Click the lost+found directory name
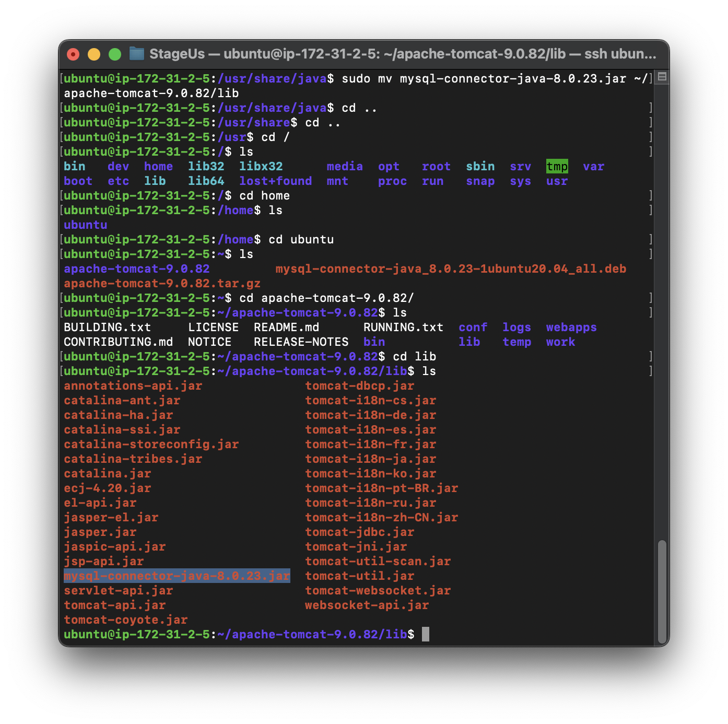728x724 pixels. pos(276,181)
